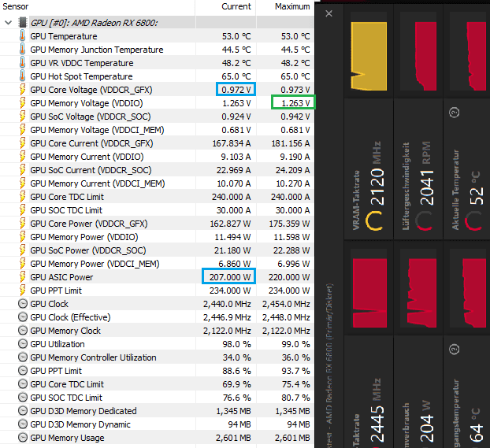Click the clock icon beside GPU Utilization
This screenshot has height=448, width=490.
click(x=23, y=344)
